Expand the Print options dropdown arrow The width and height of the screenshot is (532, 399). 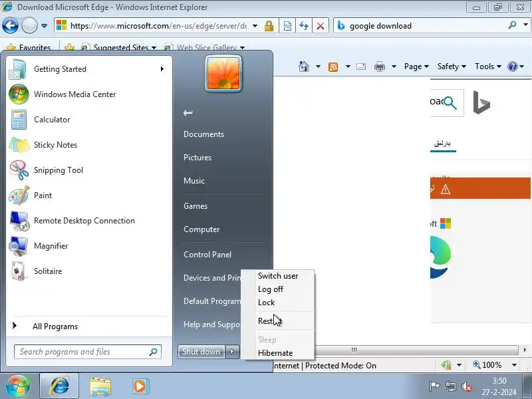[394, 66]
